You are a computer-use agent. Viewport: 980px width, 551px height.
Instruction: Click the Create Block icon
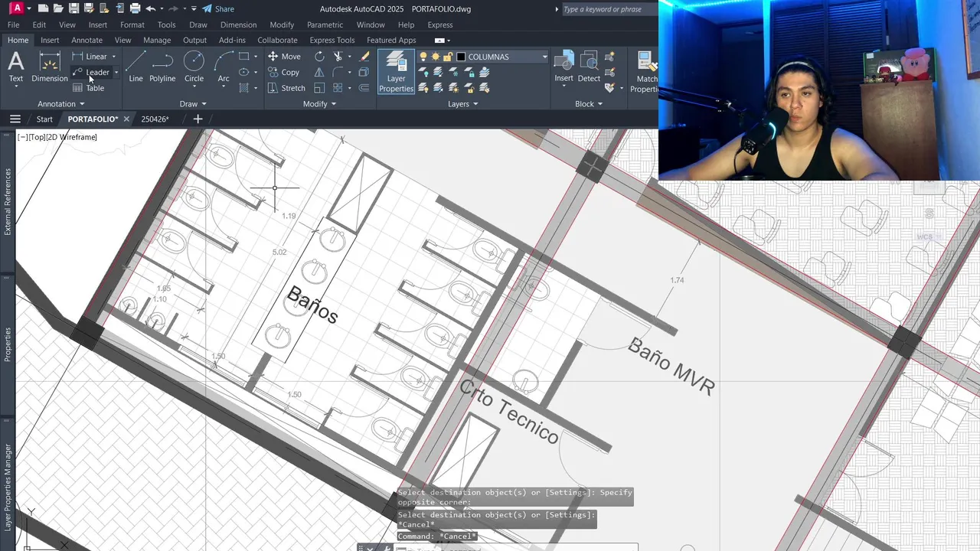[609, 57]
